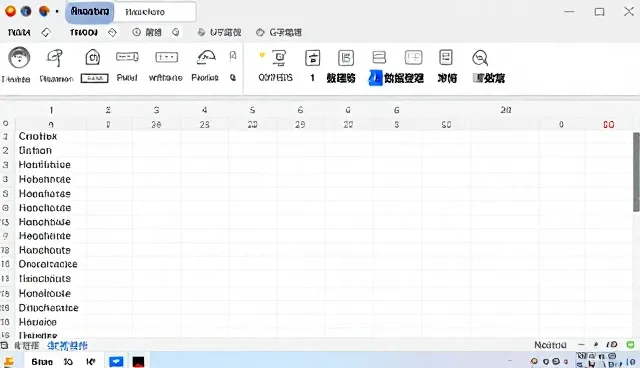Click the blue highlighted icon beside the Chinese label
The image size is (640, 368).
pyautogui.click(x=376, y=78)
